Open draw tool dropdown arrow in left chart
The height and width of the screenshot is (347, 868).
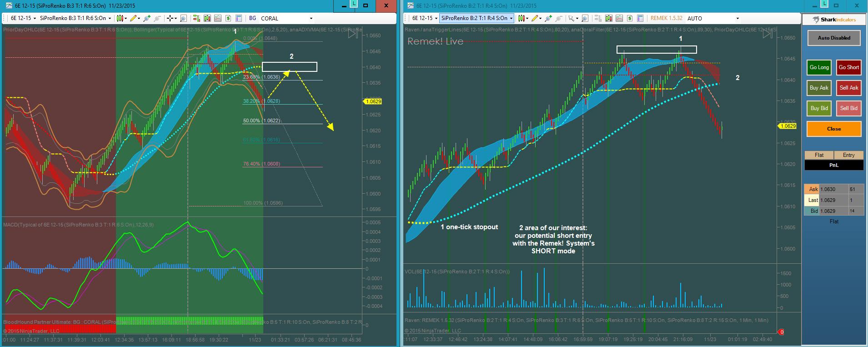(139, 19)
